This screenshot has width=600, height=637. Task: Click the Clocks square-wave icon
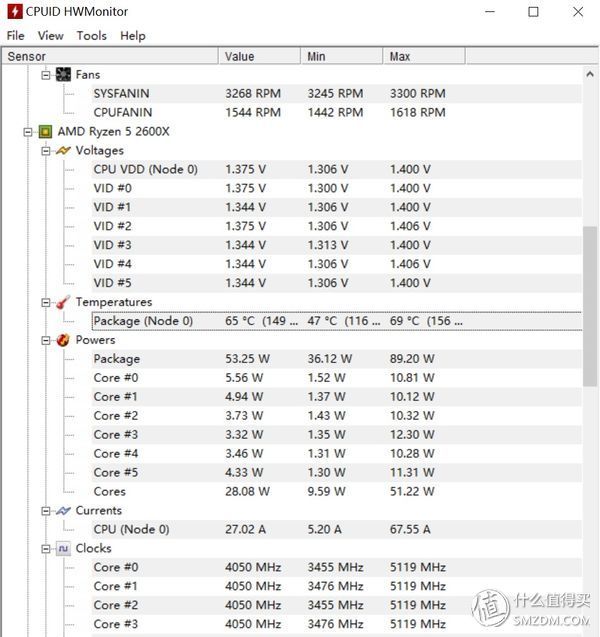click(x=63, y=548)
